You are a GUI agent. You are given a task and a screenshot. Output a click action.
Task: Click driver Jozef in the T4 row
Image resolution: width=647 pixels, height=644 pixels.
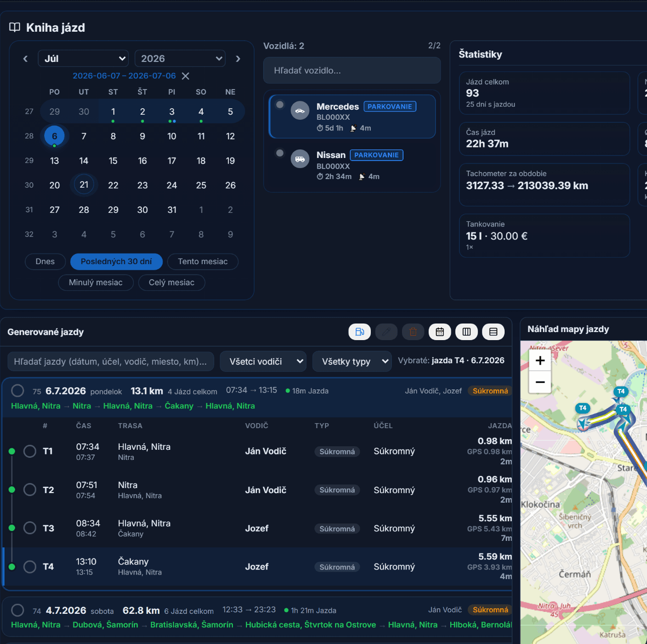pyautogui.click(x=257, y=567)
